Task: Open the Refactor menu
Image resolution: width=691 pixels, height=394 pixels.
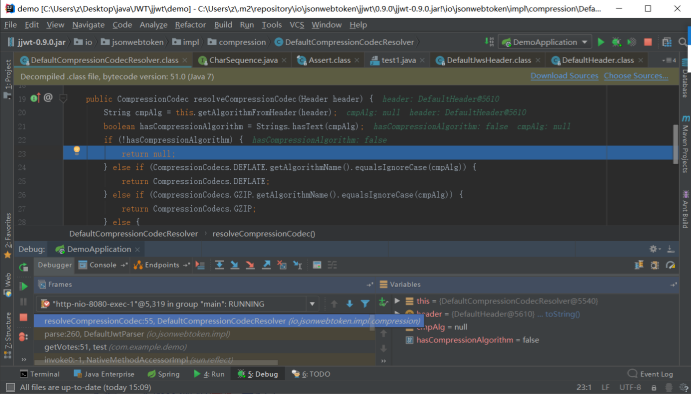Action: pyautogui.click(x=190, y=25)
